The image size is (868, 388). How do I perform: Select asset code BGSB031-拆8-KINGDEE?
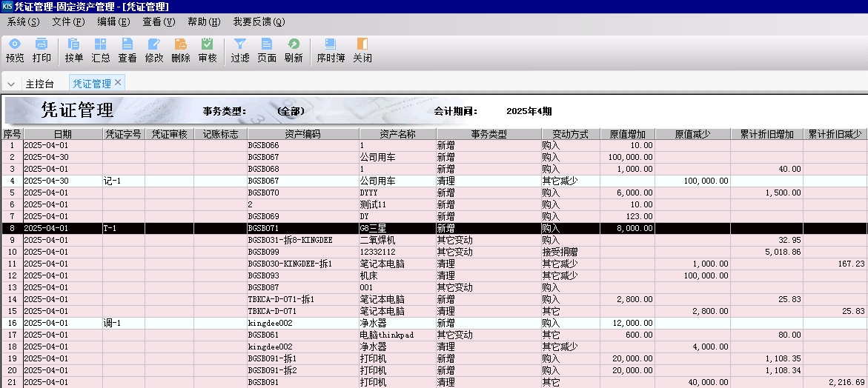click(x=303, y=241)
